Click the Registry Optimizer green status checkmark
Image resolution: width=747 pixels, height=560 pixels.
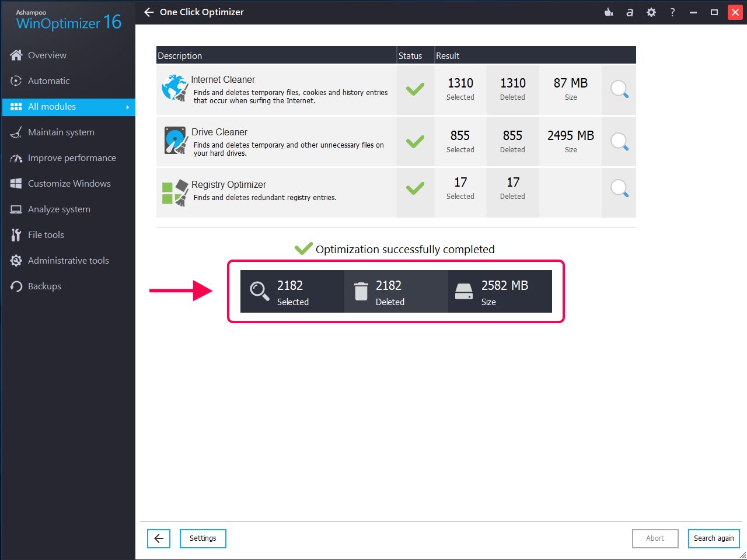tap(415, 188)
